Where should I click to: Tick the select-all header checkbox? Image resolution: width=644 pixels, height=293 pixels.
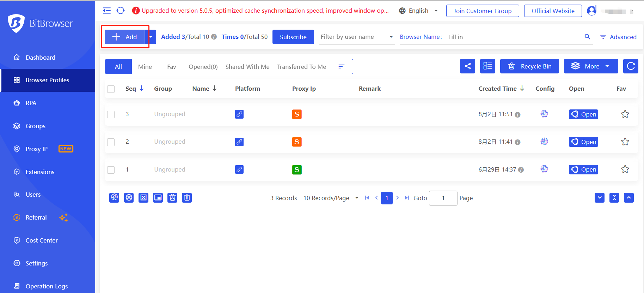coord(111,89)
